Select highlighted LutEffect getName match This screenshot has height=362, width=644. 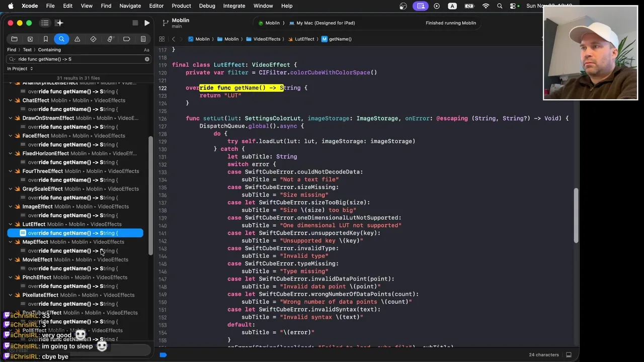75,233
